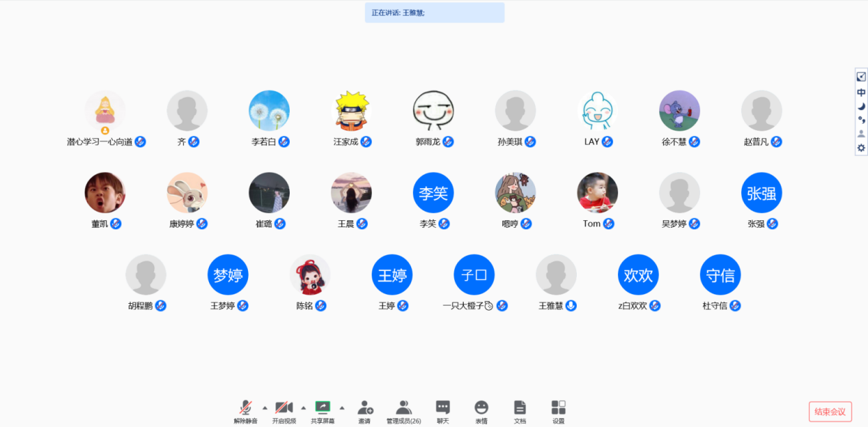Expand the arrow beside 共享屏幕
Screen dimensions: 868x427
[x=342, y=408]
